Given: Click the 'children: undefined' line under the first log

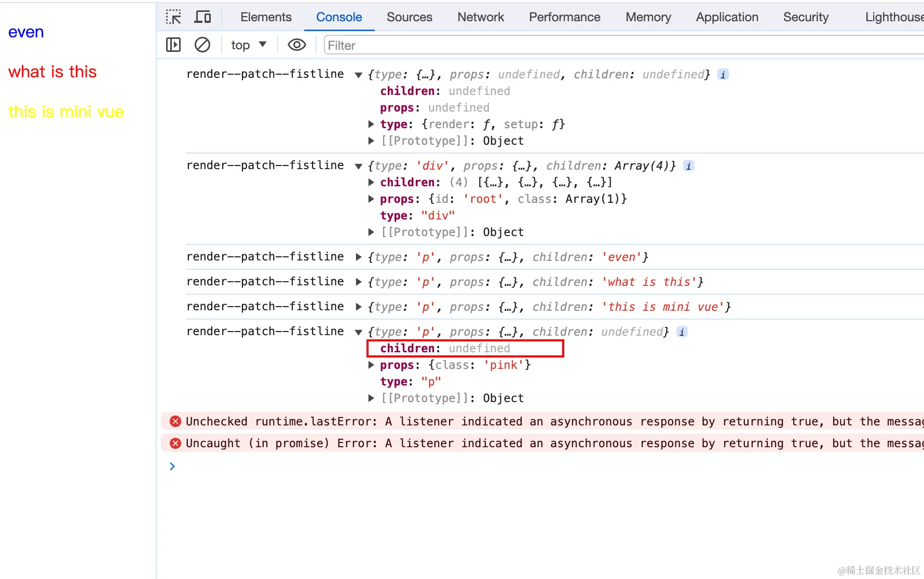Looking at the screenshot, I should pos(445,91).
